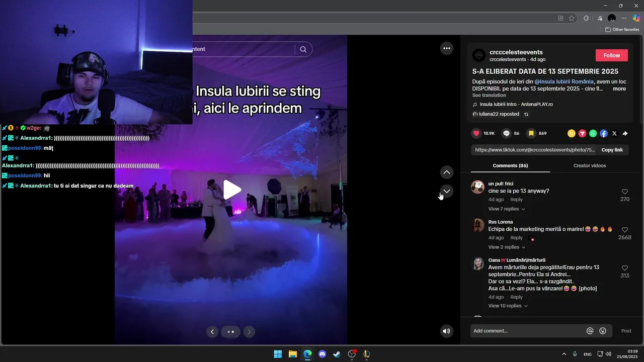
Task: Open the three-dot options menu on the video
Action: (446, 48)
